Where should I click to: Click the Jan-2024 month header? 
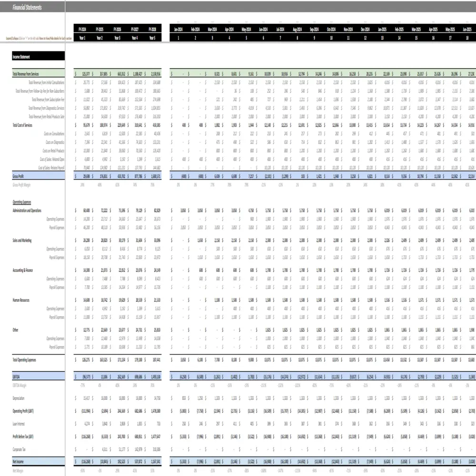[x=178, y=29]
